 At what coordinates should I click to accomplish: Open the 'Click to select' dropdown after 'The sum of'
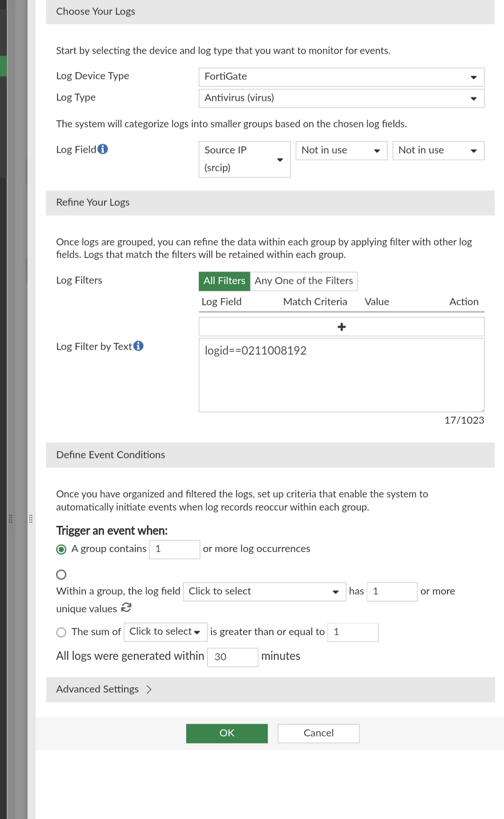pyautogui.click(x=165, y=632)
